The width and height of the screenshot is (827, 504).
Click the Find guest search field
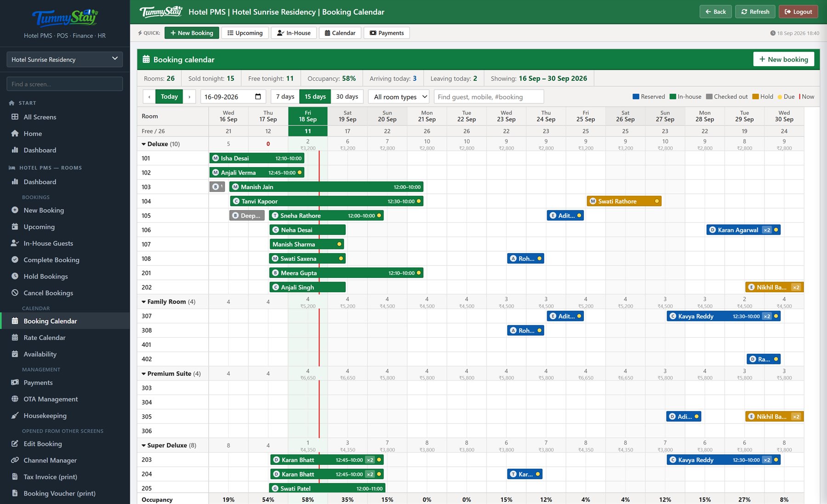point(489,96)
